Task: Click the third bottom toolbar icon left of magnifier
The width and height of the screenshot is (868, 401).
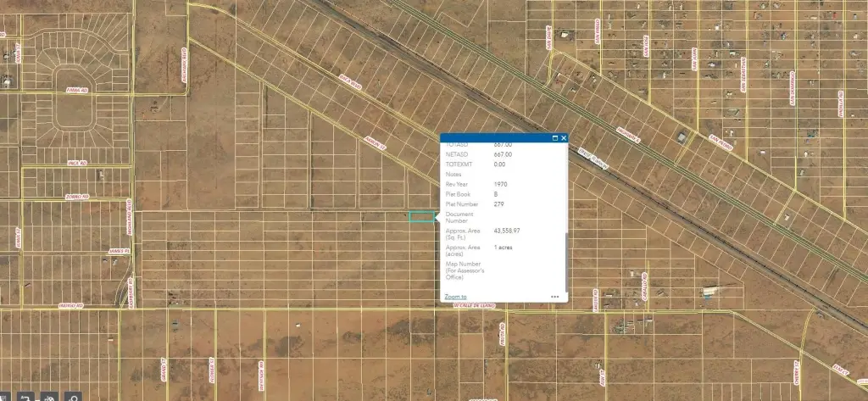Action: pos(50,396)
